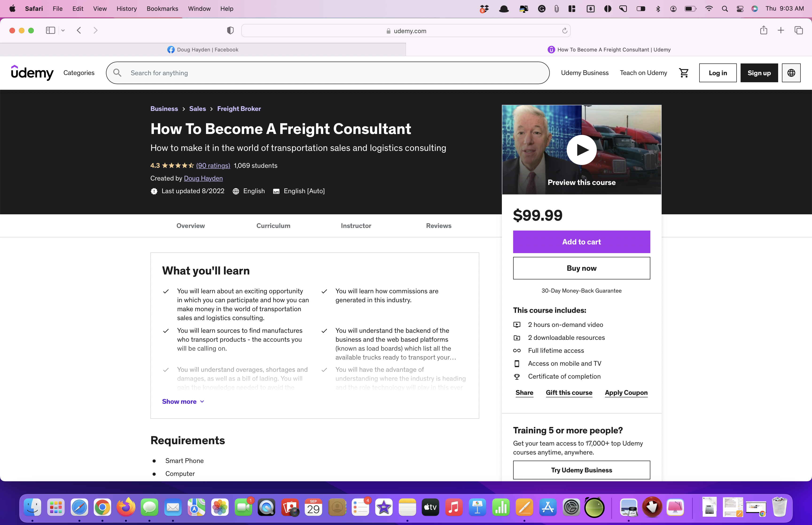Switch to the Doug Hayden Facebook tab
Screen dimensions: 812x525
[x=203, y=49]
